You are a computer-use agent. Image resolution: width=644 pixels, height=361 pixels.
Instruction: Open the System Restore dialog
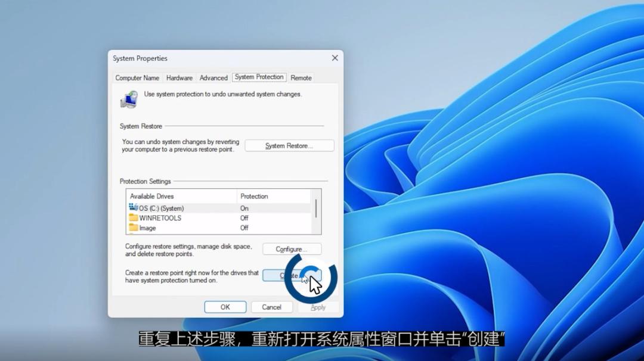point(289,145)
